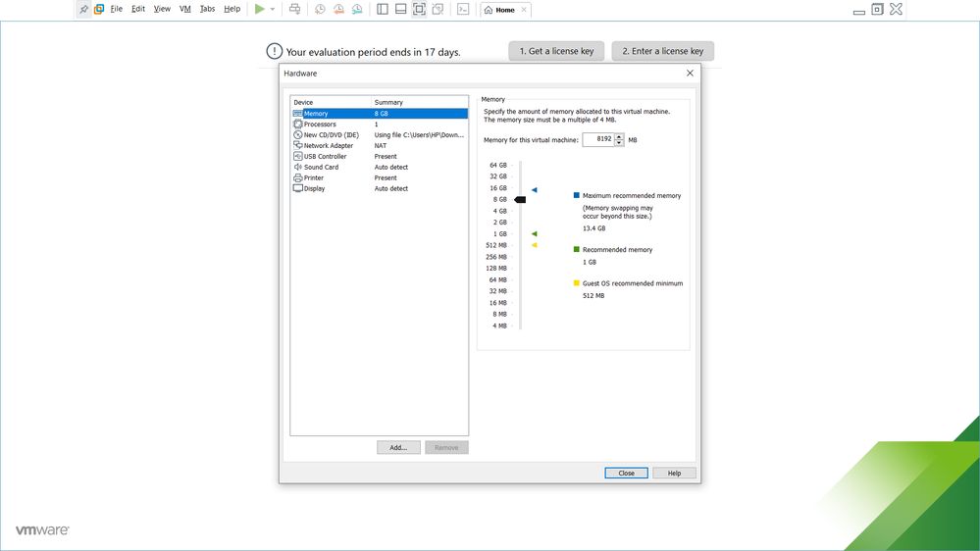Click the Help button in Hardware dialog
The image size is (980, 551).
(674, 473)
